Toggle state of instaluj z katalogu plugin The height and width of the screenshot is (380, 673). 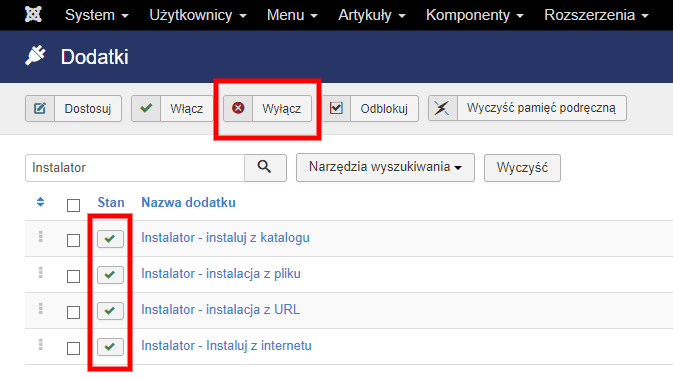[x=110, y=239]
